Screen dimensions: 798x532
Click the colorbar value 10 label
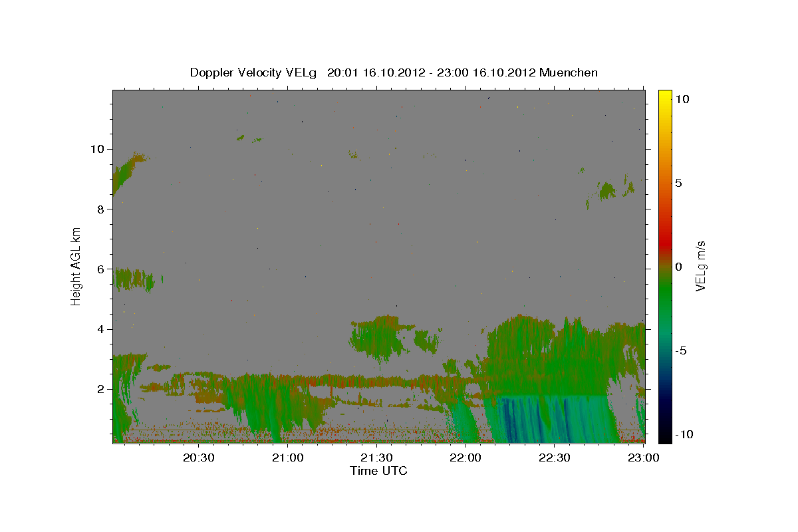[682, 98]
